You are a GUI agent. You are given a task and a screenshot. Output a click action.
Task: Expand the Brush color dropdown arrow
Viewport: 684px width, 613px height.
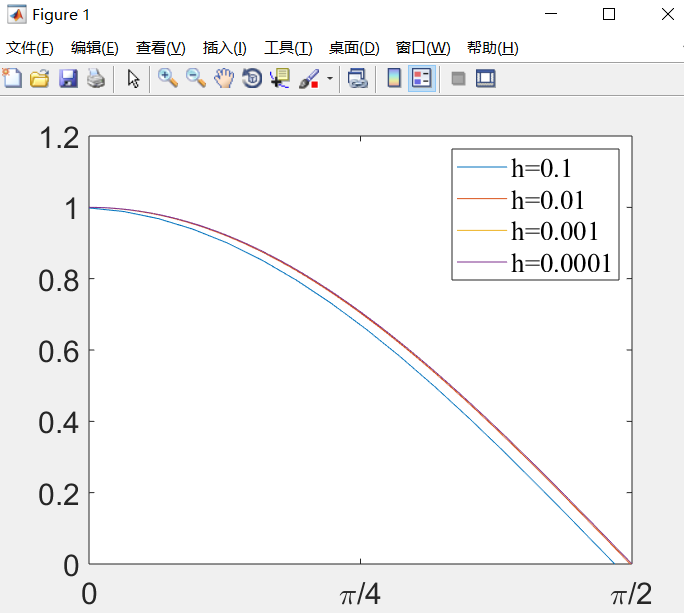click(x=330, y=79)
